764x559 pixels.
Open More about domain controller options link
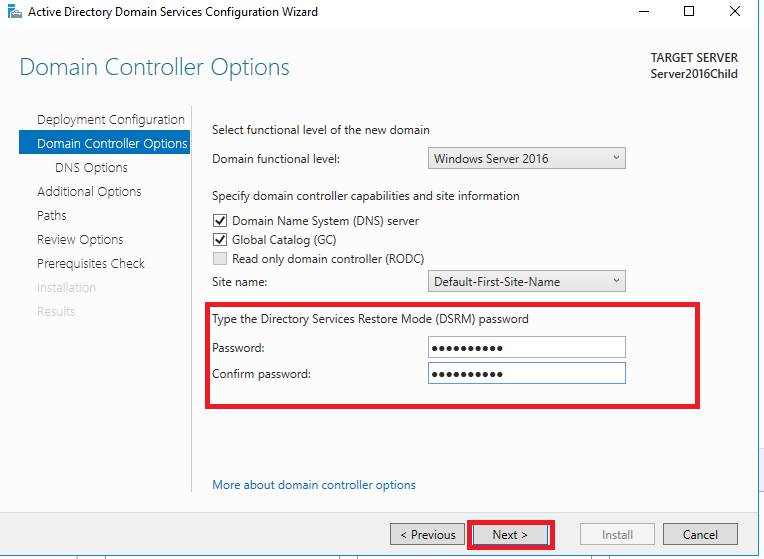[x=314, y=485]
